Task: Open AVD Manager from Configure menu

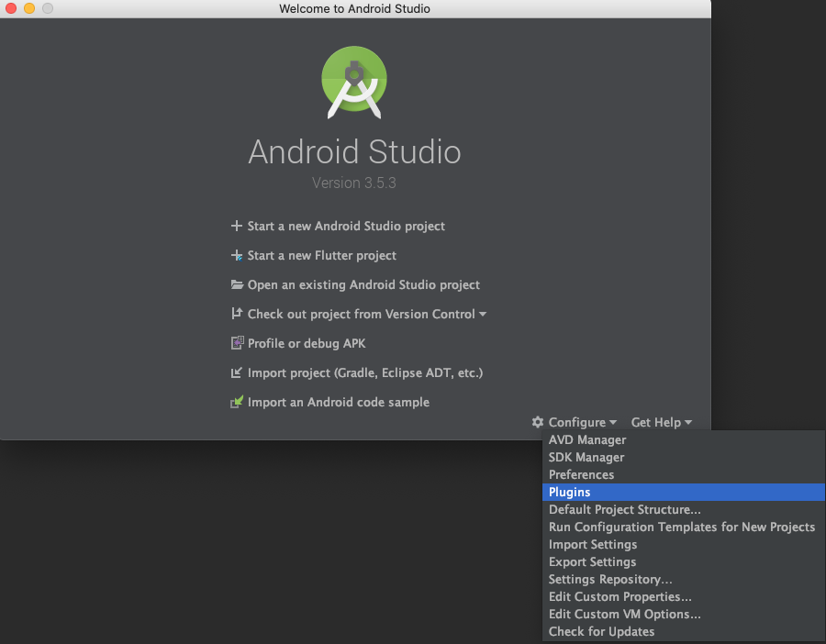Action: (x=684, y=439)
